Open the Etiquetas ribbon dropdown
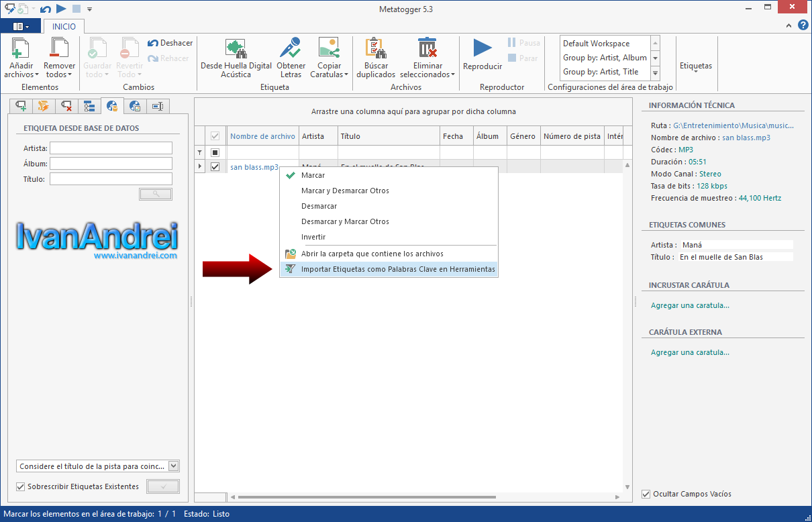Viewport: 812px width, 522px height. tap(696, 68)
